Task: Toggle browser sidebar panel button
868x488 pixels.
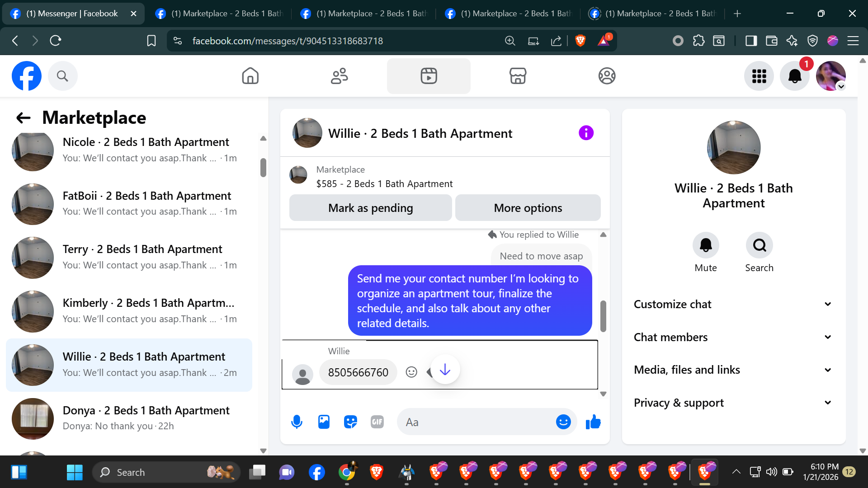Action: pyautogui.click(x=751, y=41)
